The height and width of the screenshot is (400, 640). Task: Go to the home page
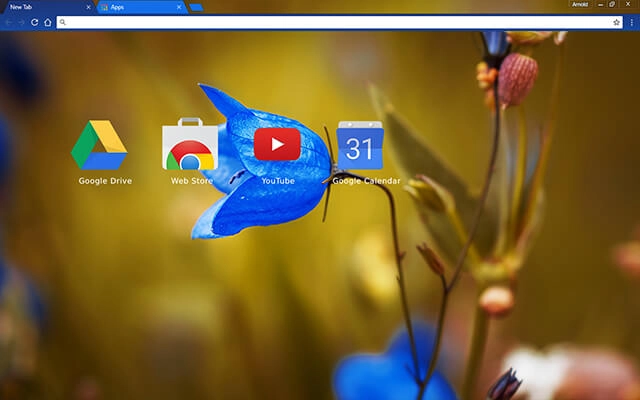tap(48, 22)
